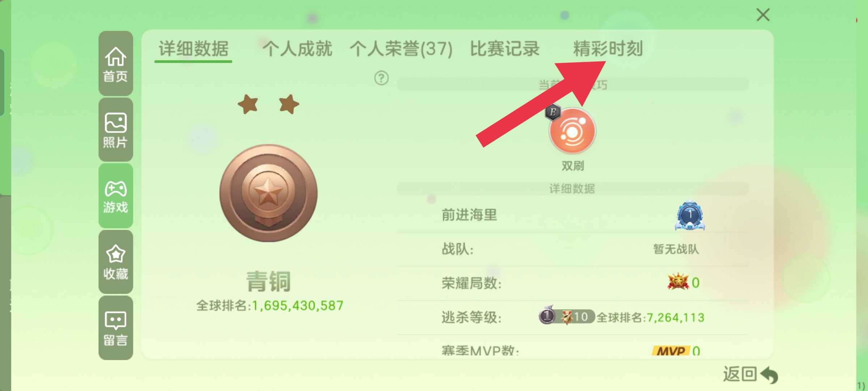Image resolution: width=868 pixels, height=391 pixels.
Task: Switch to the 个人成就 tab
Action: (x=297, y=49)
